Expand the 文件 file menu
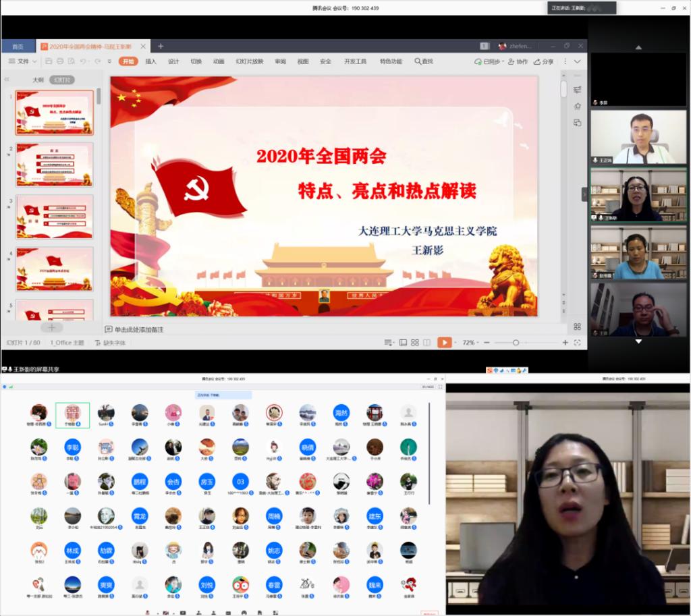The height and width of the screenshot is (616, 691). (x=22, y=61)
